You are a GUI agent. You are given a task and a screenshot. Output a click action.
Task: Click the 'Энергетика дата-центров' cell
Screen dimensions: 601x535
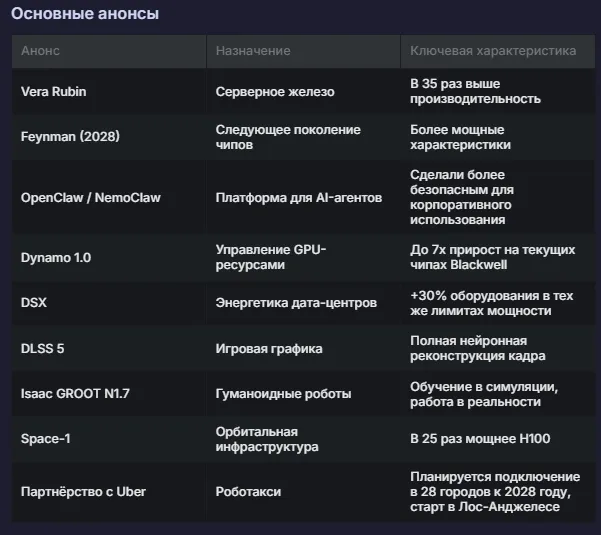coord(304,303)
